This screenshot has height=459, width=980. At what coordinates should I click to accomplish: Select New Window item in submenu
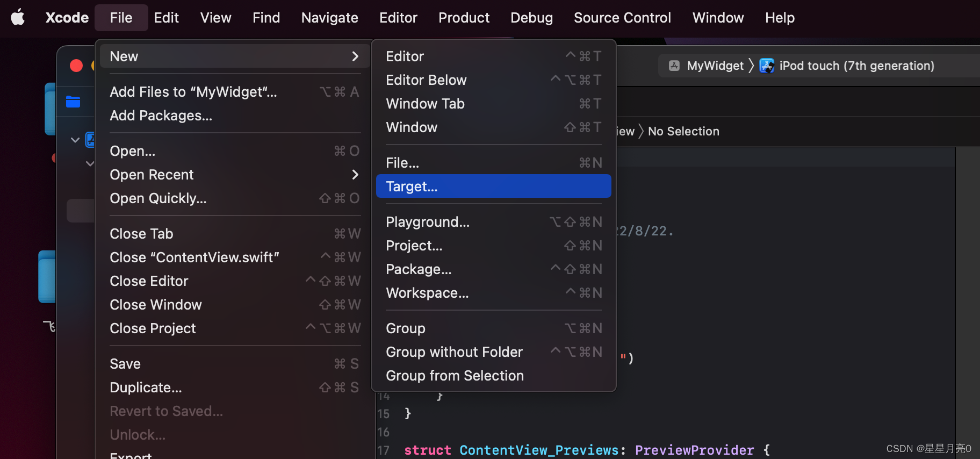tap(494, 127)
